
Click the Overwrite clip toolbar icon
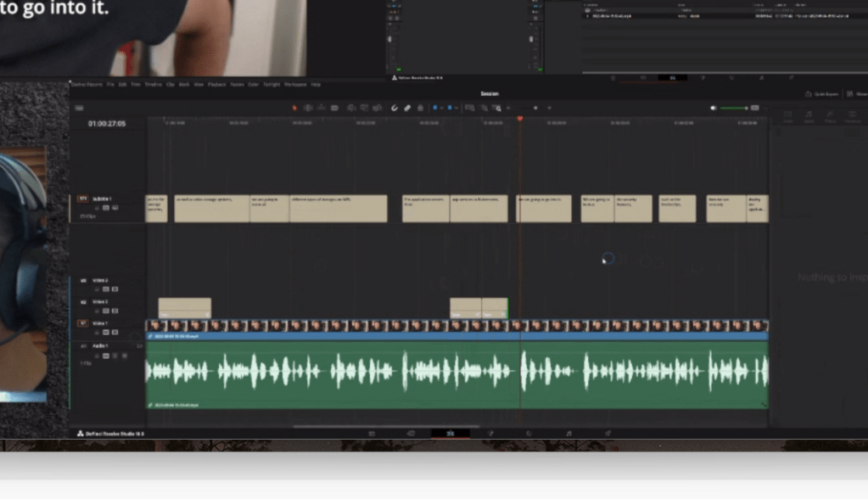[364, 108]
